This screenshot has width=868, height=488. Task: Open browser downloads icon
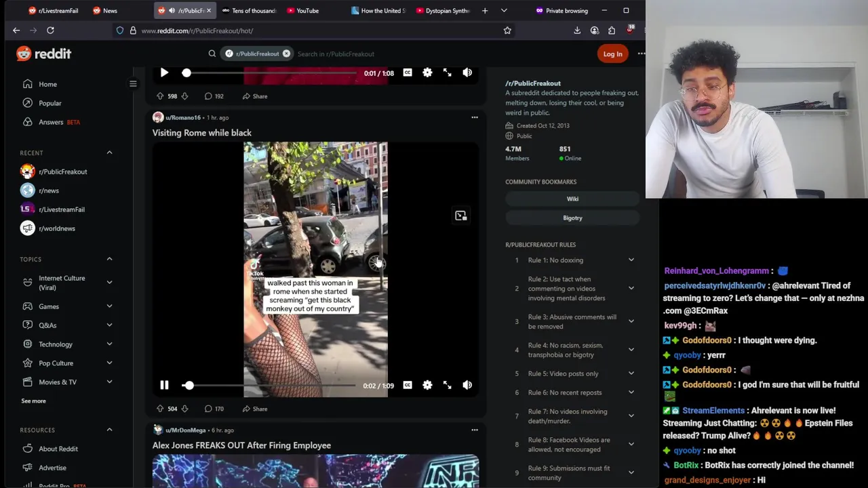tap(577, 30)
